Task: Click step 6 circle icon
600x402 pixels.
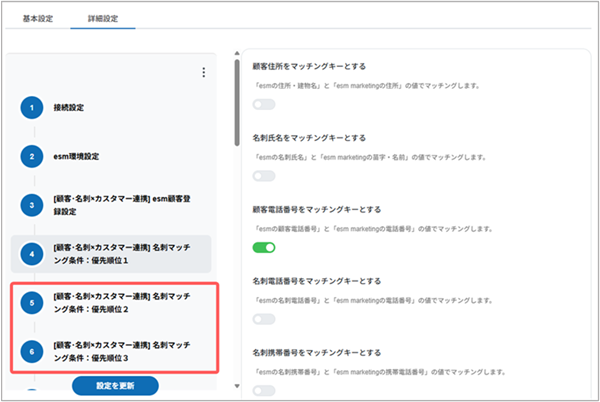Action: point(32,352)
